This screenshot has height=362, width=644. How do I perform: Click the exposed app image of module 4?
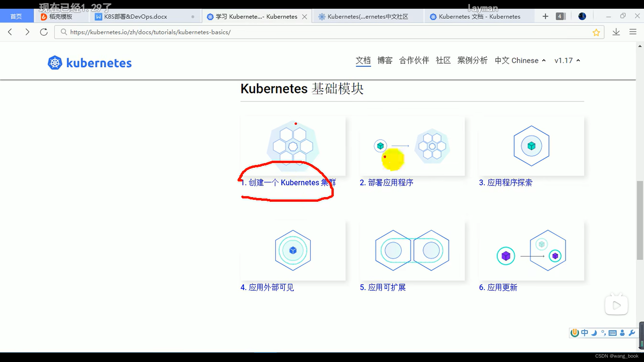coord(293,250)
